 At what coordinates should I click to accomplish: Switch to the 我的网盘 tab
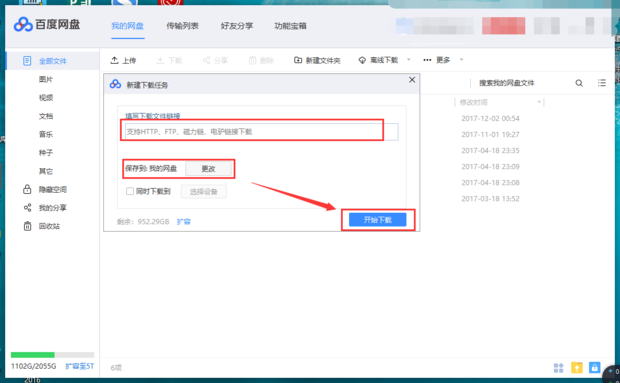click(127, 26)
